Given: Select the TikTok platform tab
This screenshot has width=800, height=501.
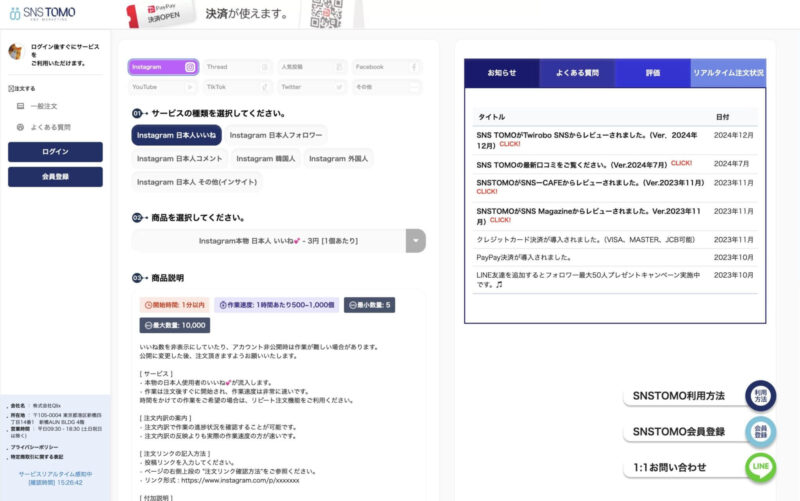Looking at the screenshot, I should (x=238, y=87).
